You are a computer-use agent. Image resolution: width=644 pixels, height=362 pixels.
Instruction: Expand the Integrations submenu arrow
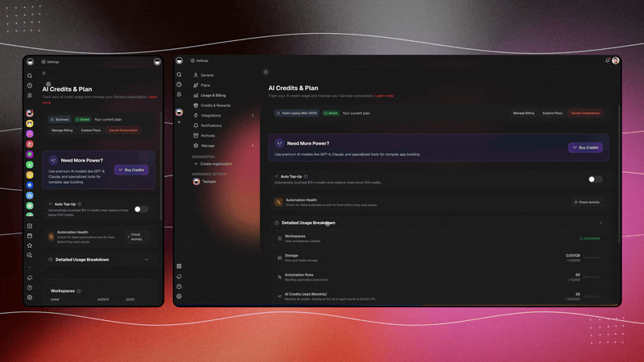(x=252, y=115)
